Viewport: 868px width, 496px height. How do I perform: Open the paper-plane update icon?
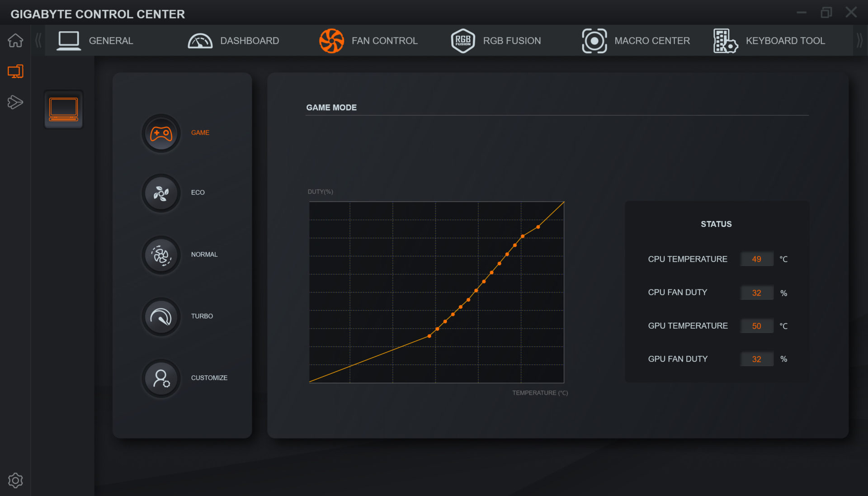(x=15, y=102)
